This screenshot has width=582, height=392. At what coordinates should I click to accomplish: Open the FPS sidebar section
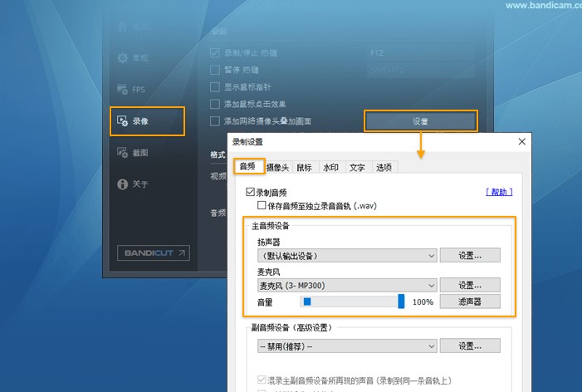(x=131, y=90)
